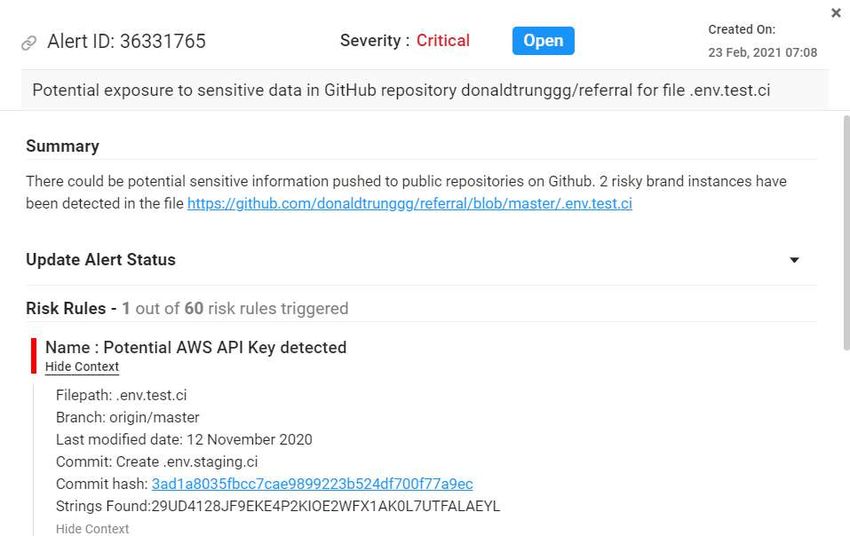Expand Update Alert Status dropdown arrow
The width and height of the screenshot is (850, 536).
pyautogui.click(x=794, y=260)
